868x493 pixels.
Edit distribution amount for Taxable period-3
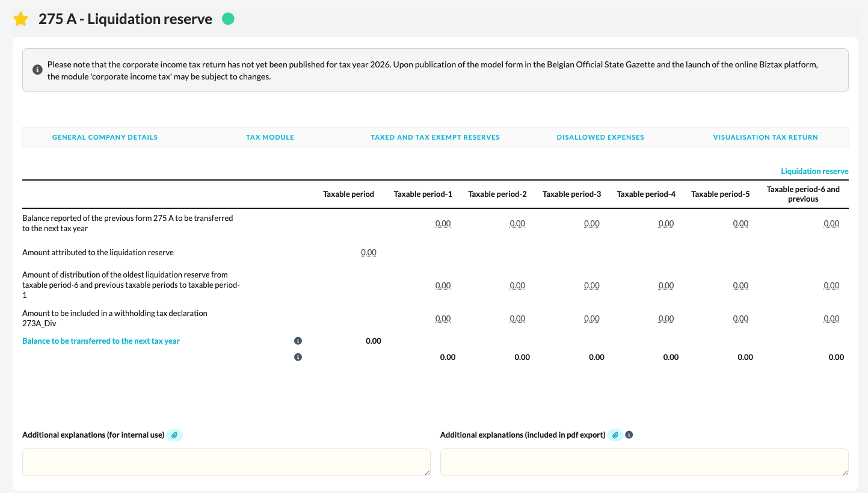click(x=592, y=285)
